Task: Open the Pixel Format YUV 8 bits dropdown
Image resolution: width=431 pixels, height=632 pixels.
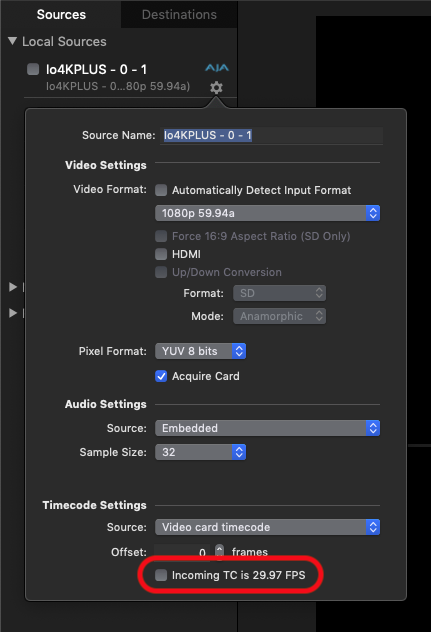Action: (200, 351)
